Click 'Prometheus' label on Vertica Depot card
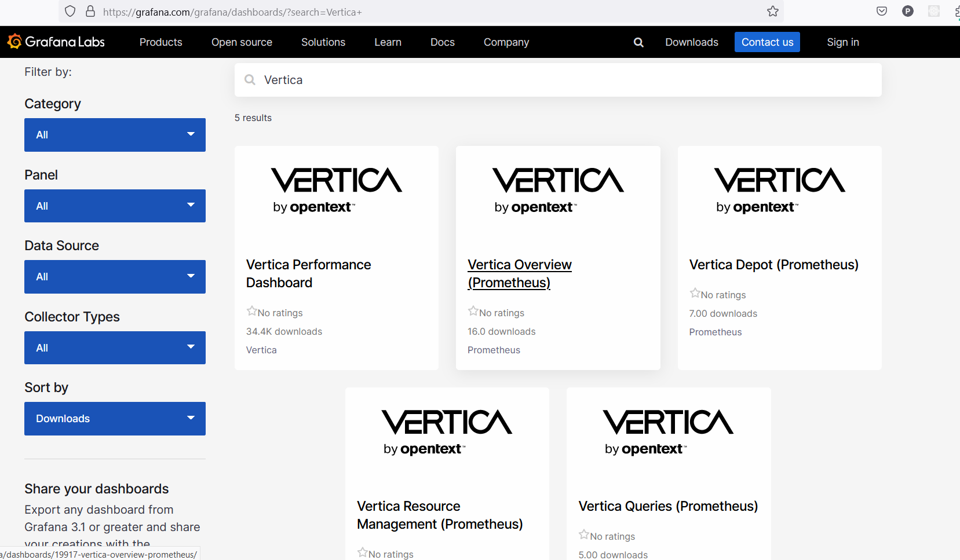The image size is (960, 560). coord(716,332)
